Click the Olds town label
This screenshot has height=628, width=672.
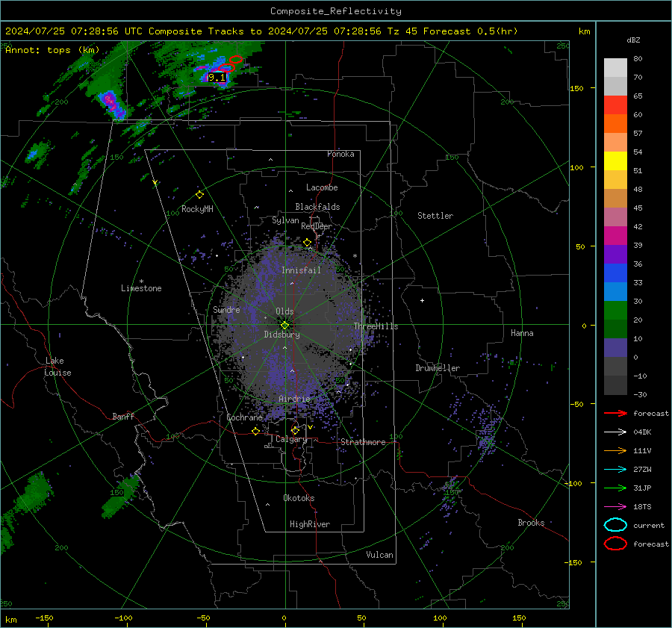point(284,311)
